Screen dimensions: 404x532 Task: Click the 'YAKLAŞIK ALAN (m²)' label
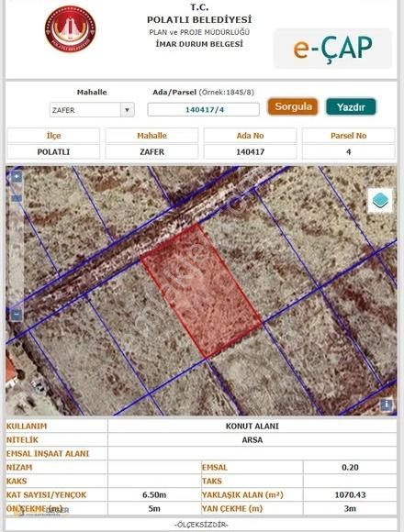(x=242, y=495)
